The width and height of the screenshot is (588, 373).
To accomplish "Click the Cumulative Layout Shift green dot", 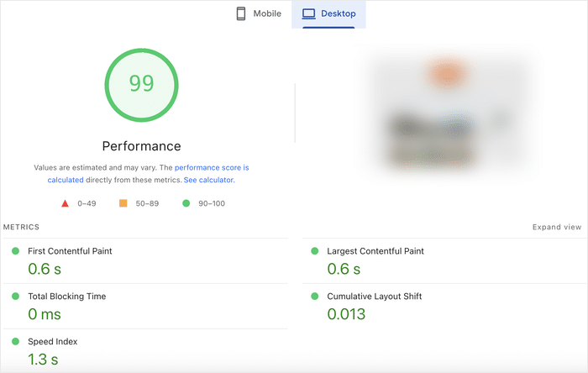I will [x=315, y=297].
